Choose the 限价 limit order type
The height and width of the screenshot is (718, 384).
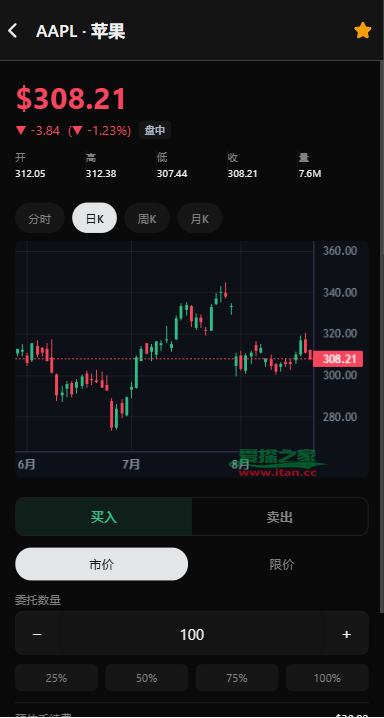(281, 564)
